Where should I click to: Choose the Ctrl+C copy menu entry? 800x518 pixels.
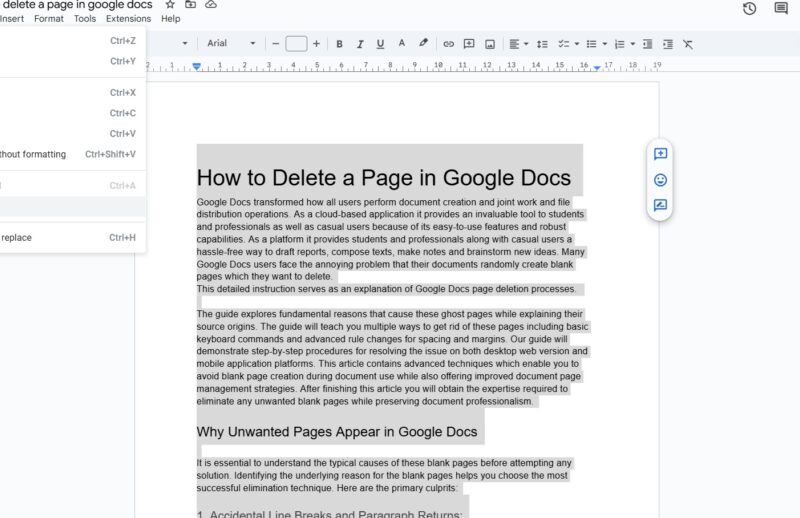pos(72,113)
